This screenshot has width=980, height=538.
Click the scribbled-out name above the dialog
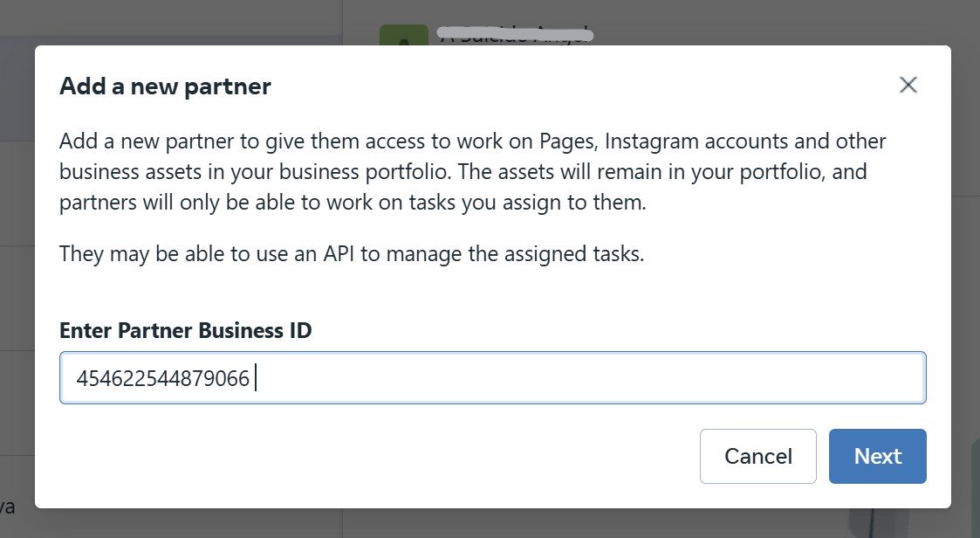pyautogui.click(x=517, y=34)
